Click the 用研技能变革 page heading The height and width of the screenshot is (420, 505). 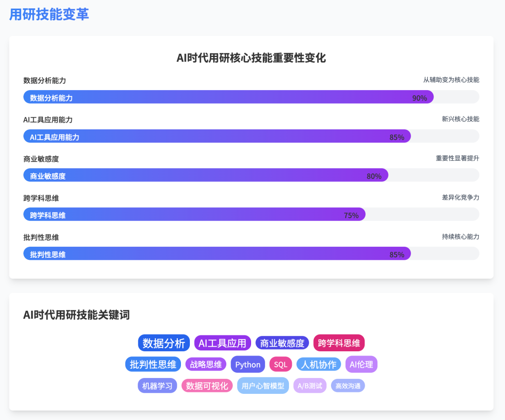(49, 14)
